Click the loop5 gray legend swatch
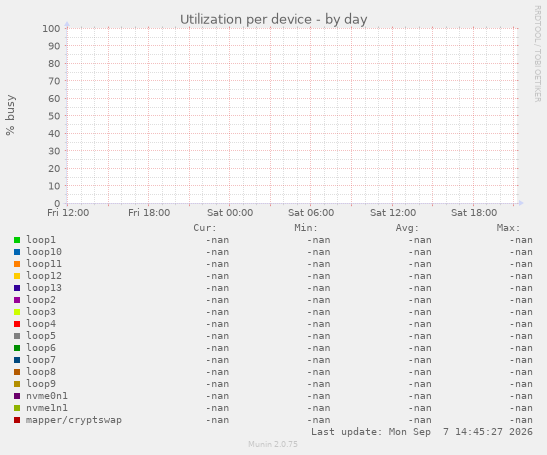 pyautogui.click(x=17, y=336)
